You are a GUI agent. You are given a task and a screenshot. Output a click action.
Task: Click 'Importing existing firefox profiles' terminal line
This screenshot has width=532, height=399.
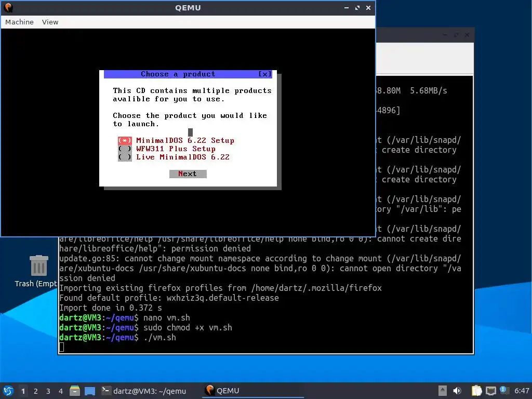pos(220,288)
